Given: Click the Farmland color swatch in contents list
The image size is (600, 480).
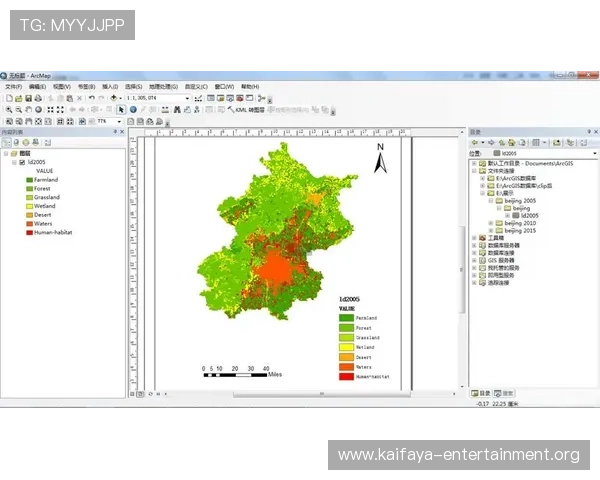Looking at the screenshot, I should tap(29, 180).
